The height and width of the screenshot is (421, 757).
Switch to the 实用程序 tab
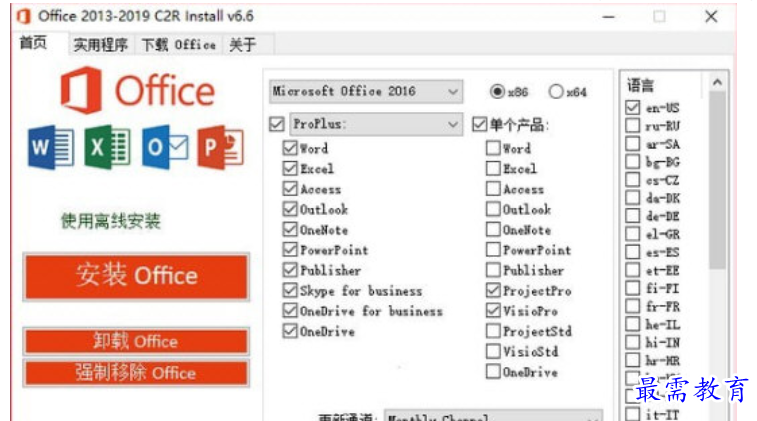pyautogui.click(x=100, y=45)
